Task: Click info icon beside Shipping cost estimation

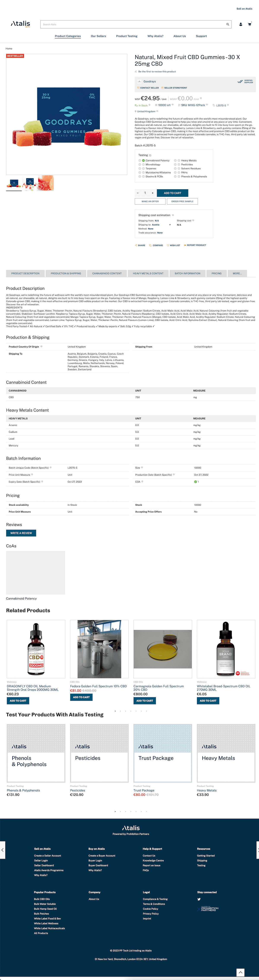Action: coord(173,215)
